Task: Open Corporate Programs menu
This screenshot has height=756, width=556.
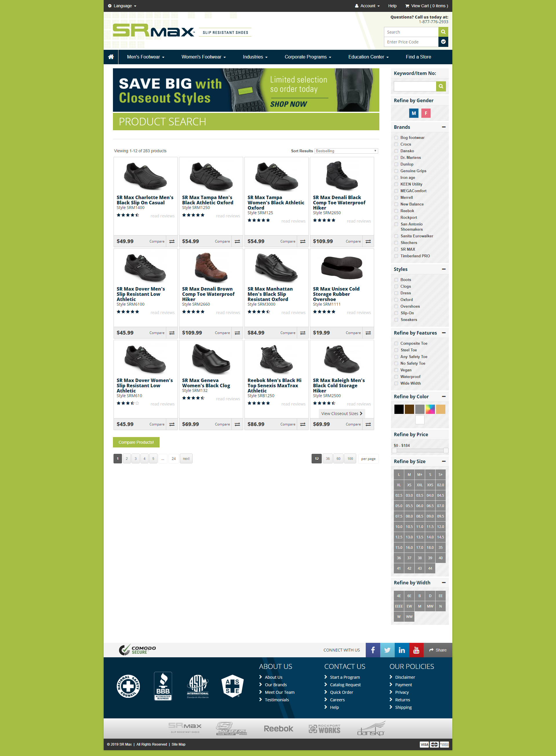Action: (x=308, y=57)
